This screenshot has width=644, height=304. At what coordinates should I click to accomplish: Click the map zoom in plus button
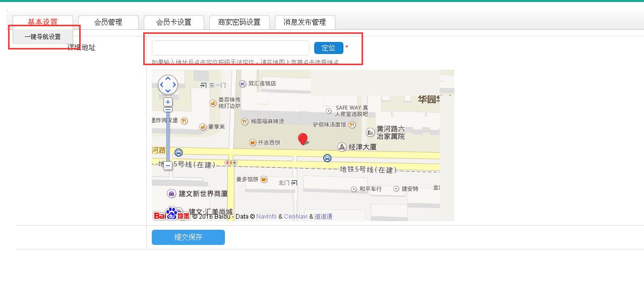click(x=168, y=102)
